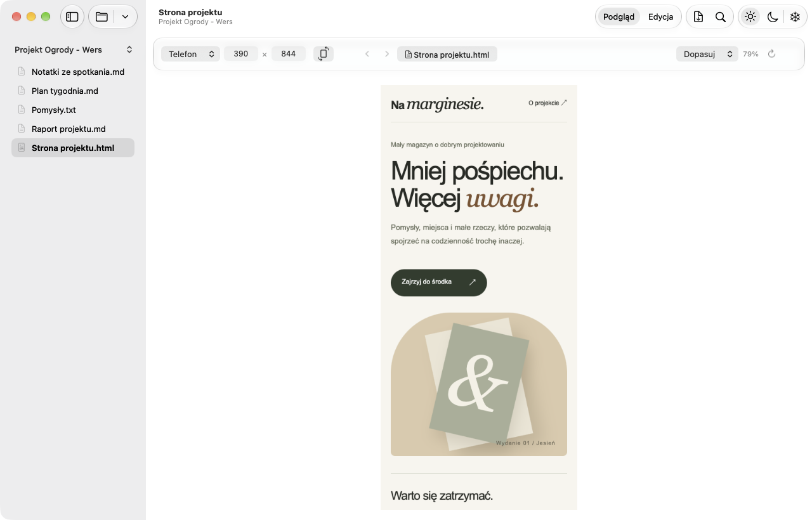The image size is (812, 520).
Task: Switch to dark theme moon icon
Action: tap(773, 17)
